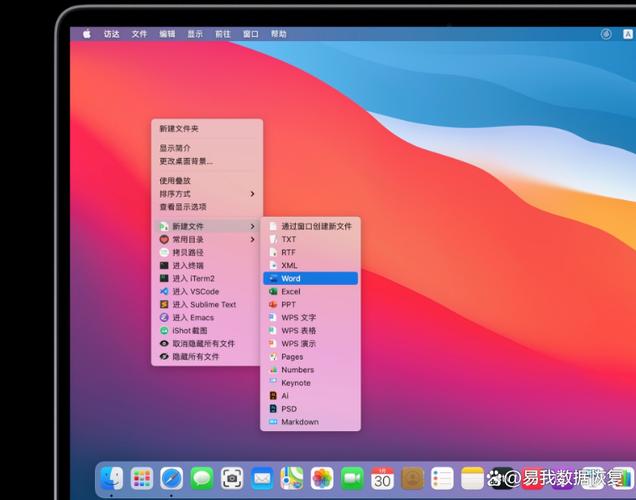
Task: Click the Markdown file icon in submenu
Action: click(273, 422)
